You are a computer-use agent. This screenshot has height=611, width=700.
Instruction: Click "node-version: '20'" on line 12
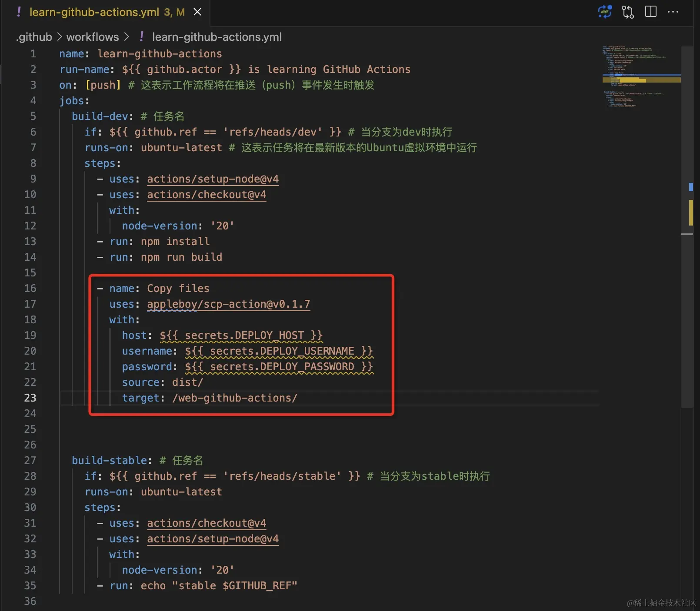click(x=178, y=226)
